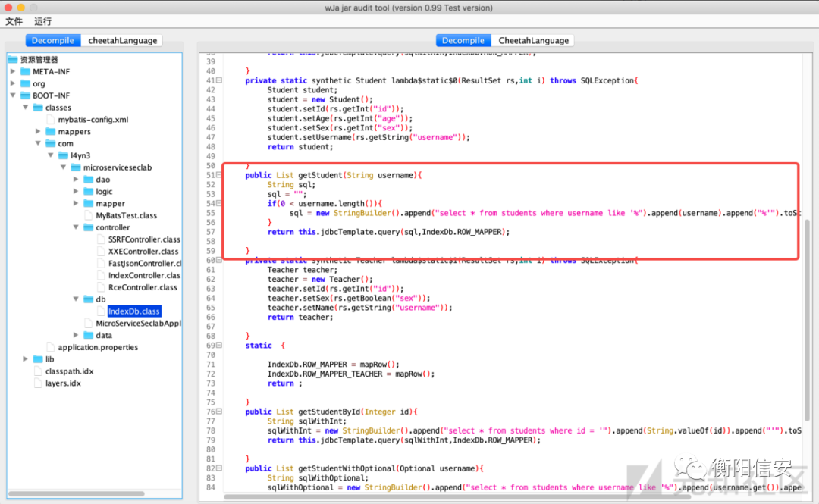Open MyBatsTest.class in the tree
Image resolution: width=819 pixels, height=504 pixels.
pyautogui.click(x=126, y=216)
